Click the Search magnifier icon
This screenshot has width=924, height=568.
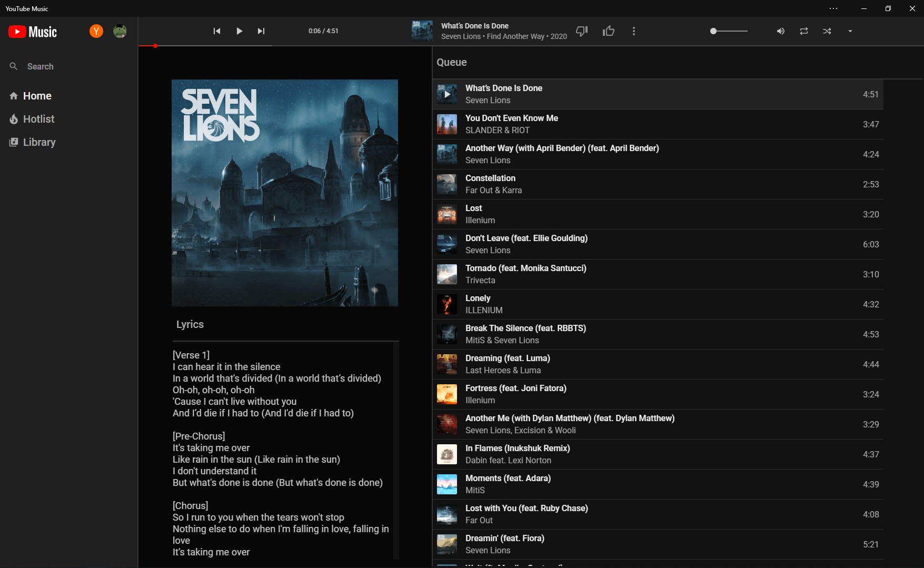click(14, 66)
